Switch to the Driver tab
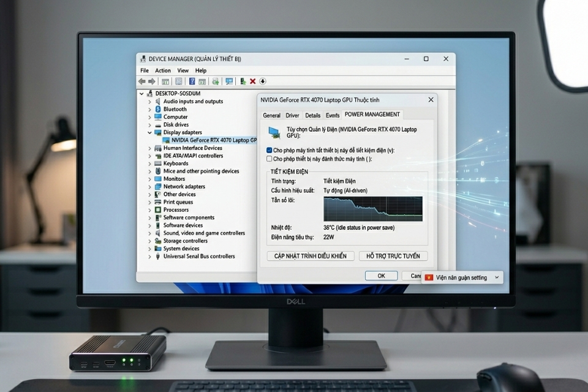The image size is (588, 392). 292,115
